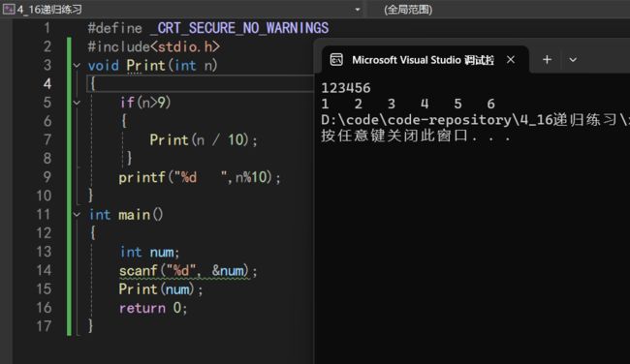Click the printf statement on line 9
This screenshot has width=630, height=364.
200,177
